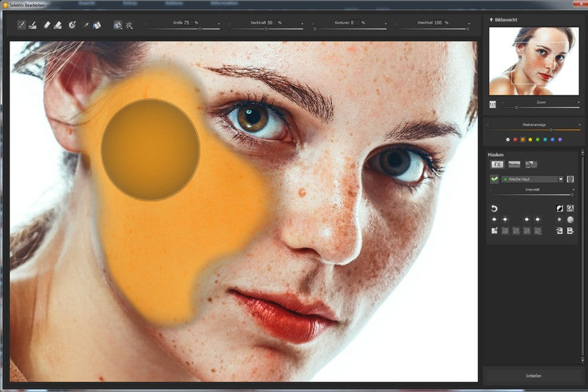This screenshot has height=392, width=588.
Task: Toggle the large soft brush tip option
Action: pyautogui.click(x=570, y=219)
